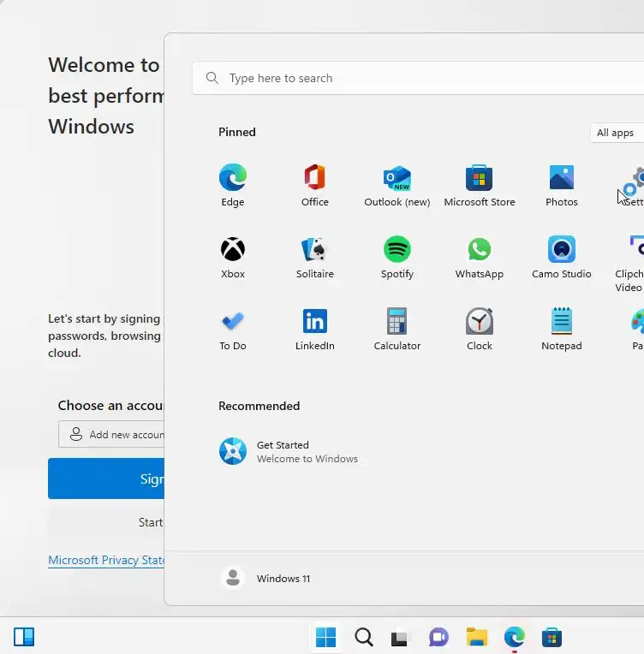Click the Windows 11 user account
Screen dimensions: 644x654
[265, 578]
